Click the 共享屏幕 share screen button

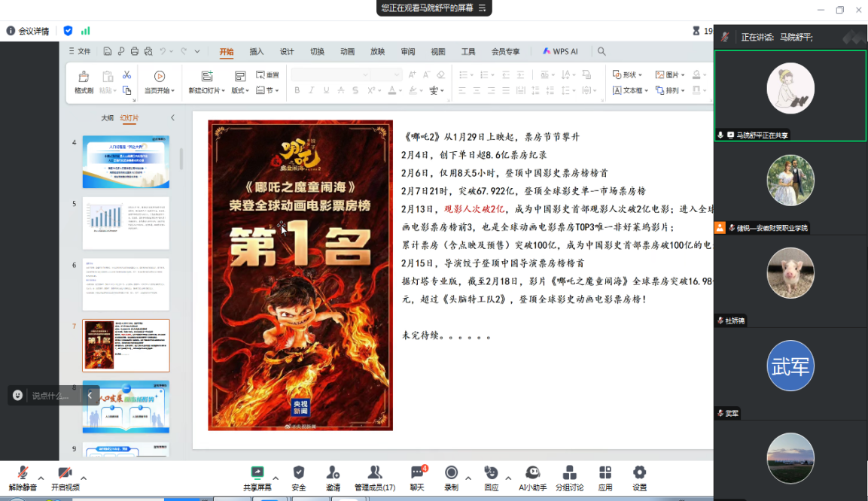tap(257, 477)
